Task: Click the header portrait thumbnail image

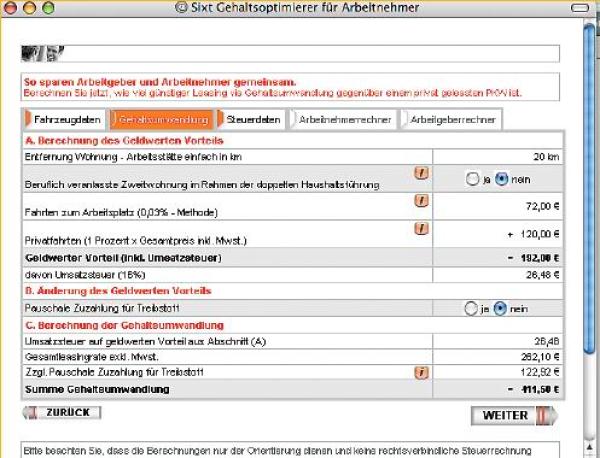Action: click(42, 53)
